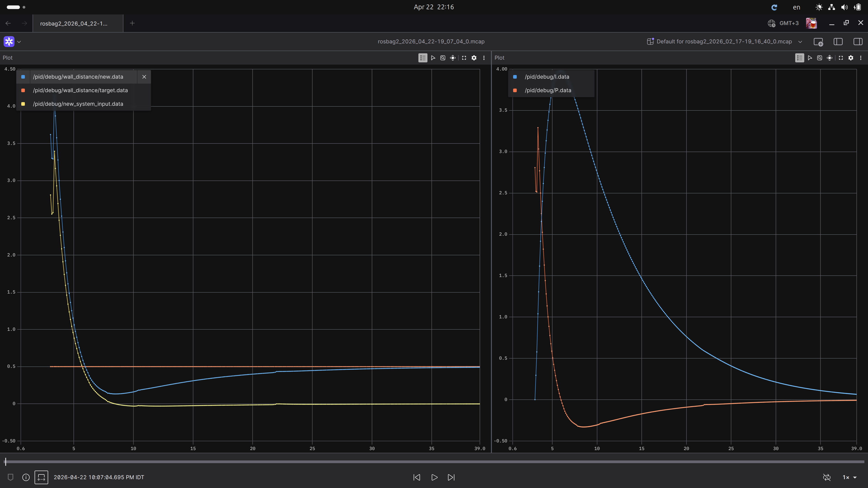Seek using the playback timeline bar

[x=434, y=462]
